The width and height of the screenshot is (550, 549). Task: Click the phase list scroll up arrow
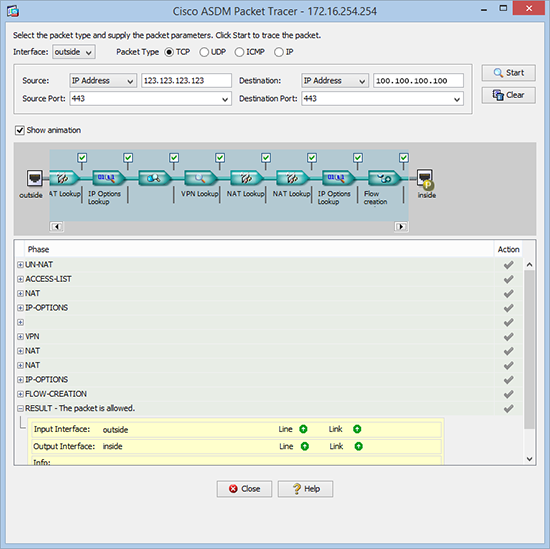[x=529, y=265]
